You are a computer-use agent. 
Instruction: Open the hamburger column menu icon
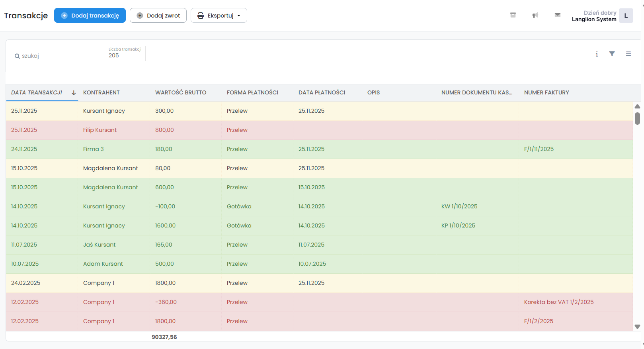tap(628, 54)
